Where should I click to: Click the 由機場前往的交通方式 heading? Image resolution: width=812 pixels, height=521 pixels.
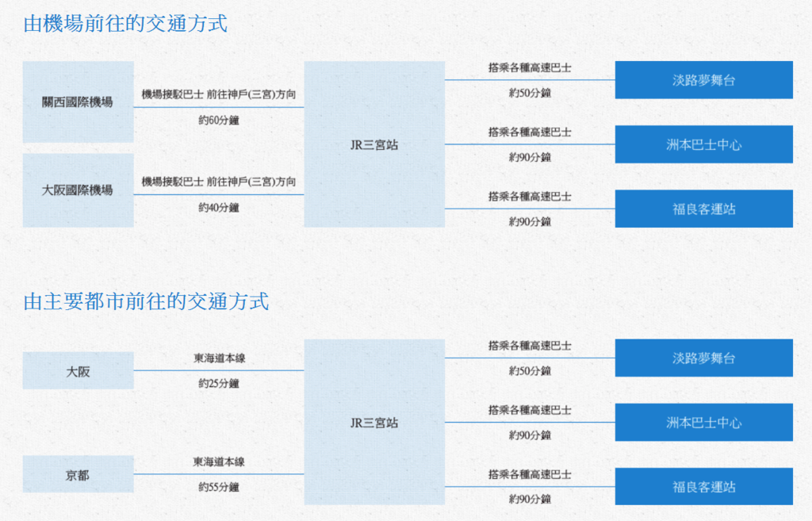[x=125, y=24]
